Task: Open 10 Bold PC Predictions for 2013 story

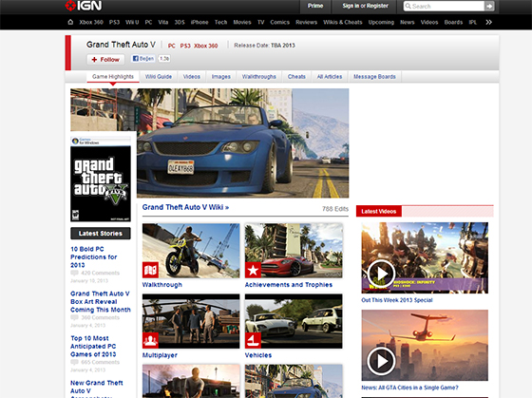Action: pyautogui.click(x=94, y=256)
